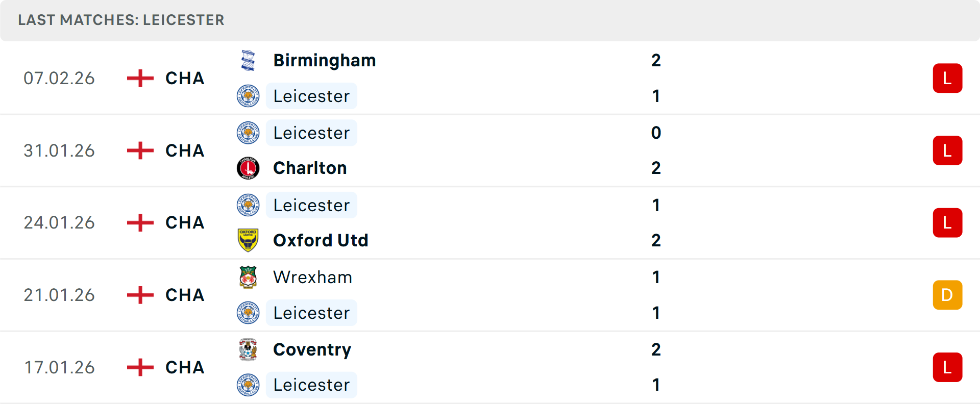Image resolution: width=980 pixels, height=404 pixels.
Task: Click Leicester crest in the Birmingham match
Action: click(x=248, y=96)
